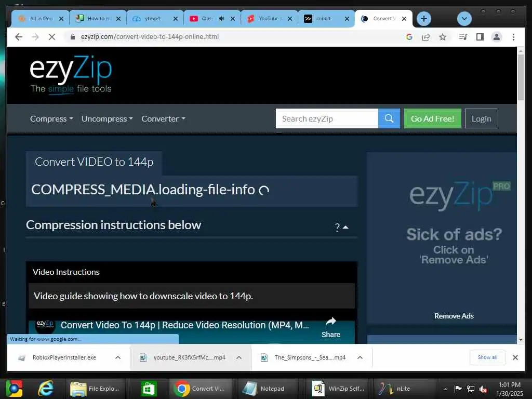Click Show all downloads
This screenshot has width=532, height=399.
[487, 357]
